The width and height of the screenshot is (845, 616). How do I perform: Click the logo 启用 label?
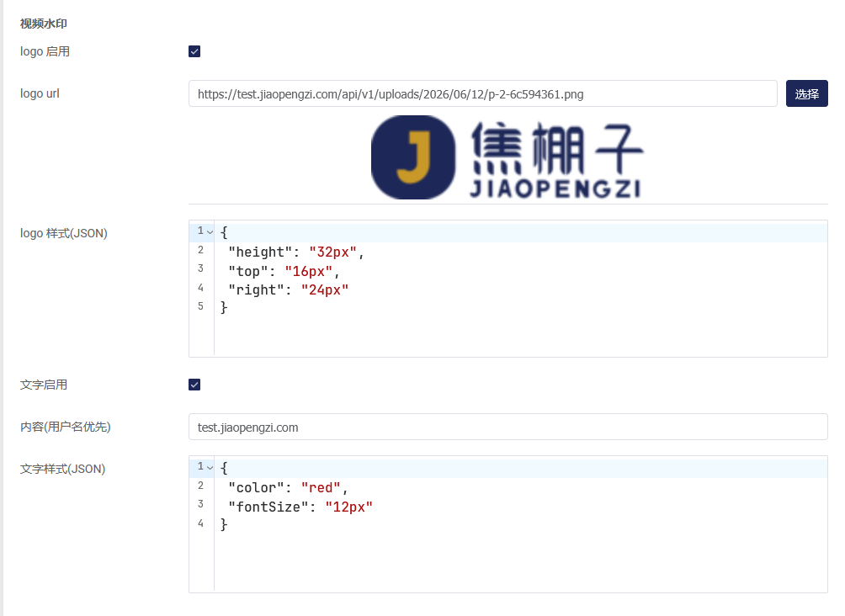[45, 51]
